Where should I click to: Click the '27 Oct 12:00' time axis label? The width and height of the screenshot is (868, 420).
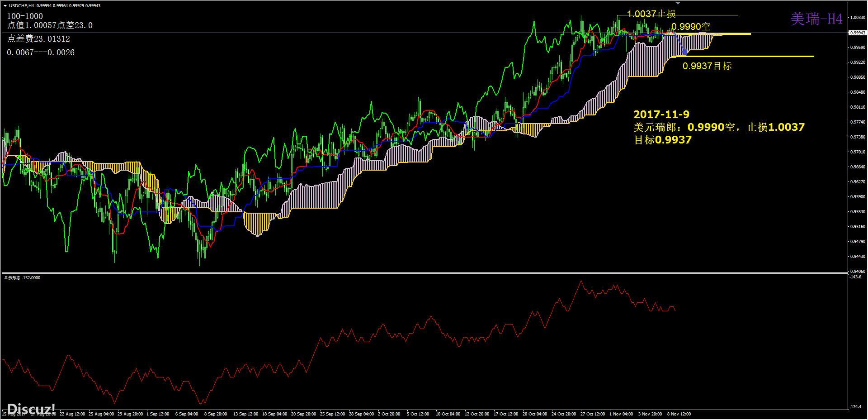pyautogui.click(x=593, y=414)
